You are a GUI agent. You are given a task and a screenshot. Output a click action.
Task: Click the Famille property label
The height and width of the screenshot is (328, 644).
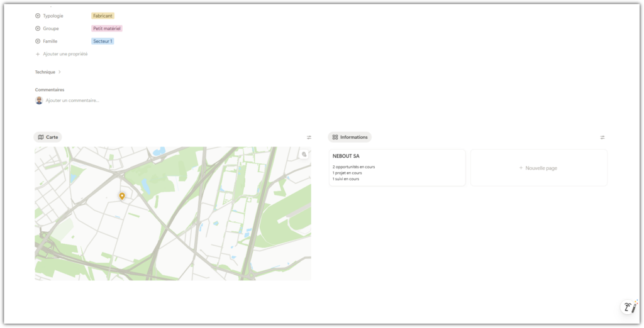(x=50, y=41)
